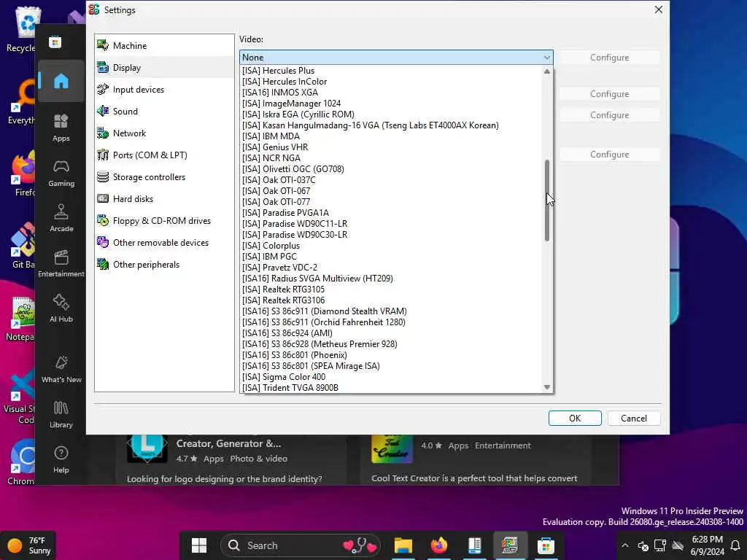
Task: Go to Microsoft Store Home
Action: point(61,82)
